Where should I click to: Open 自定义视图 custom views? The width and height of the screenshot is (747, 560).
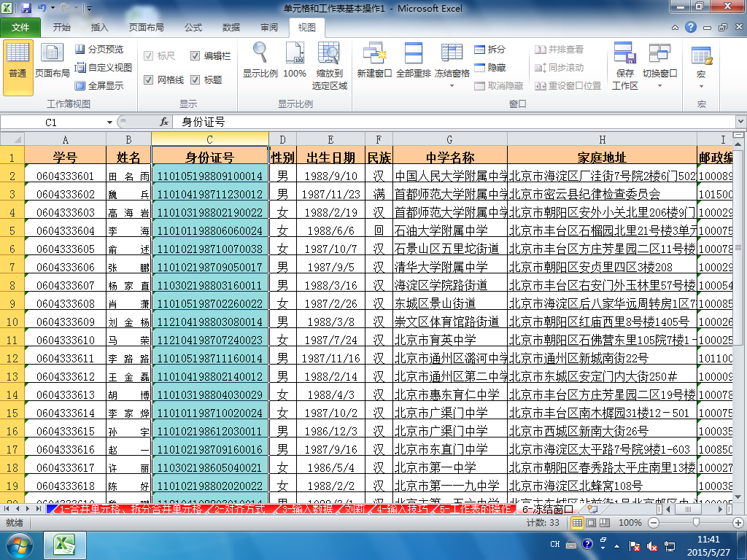point(104,67)
